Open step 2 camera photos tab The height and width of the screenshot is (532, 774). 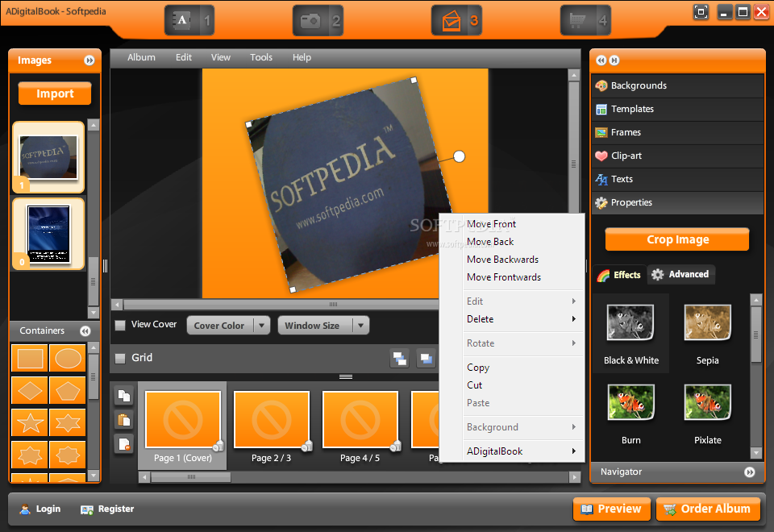coord(318,20)
